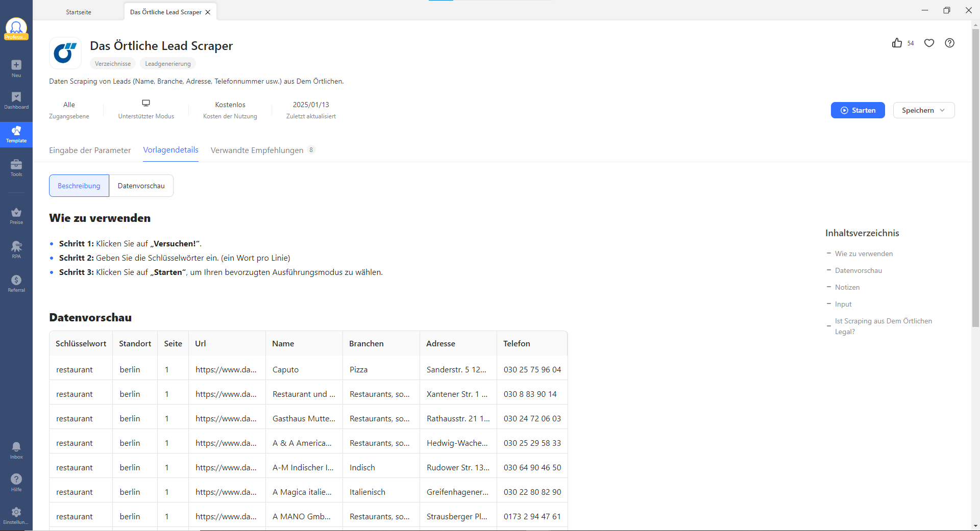980x531 pixels.
Task: Jump to Wie zu verwenden in contents
Action: (x=864, y=254)
